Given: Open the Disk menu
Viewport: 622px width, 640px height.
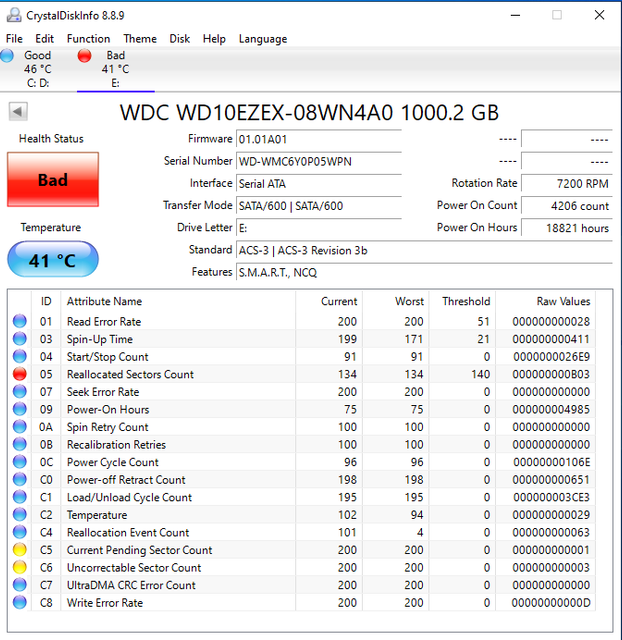Looking at the screenshot, I should 180,39.
